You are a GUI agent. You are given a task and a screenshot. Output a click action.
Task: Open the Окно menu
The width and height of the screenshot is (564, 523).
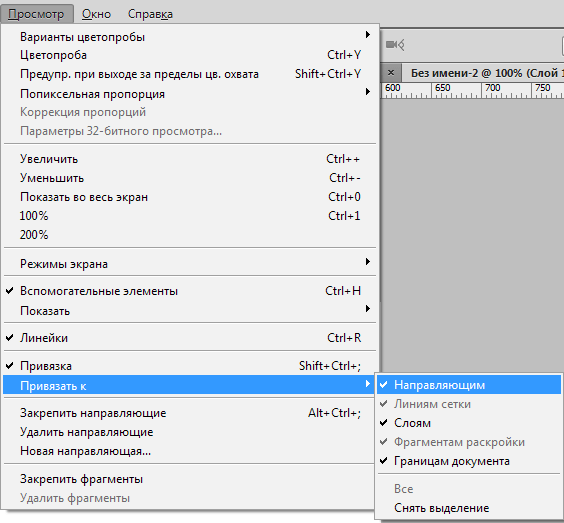(x=96, y=14)
